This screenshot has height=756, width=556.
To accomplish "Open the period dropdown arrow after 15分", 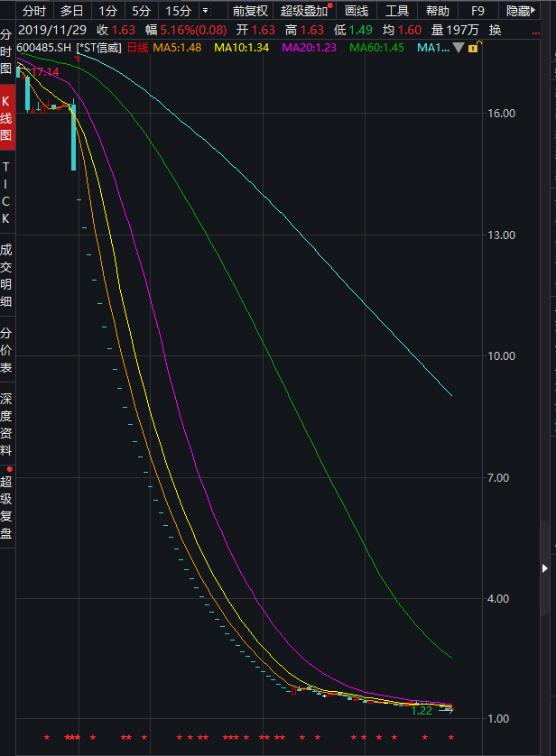I will (x=205, y=11).
